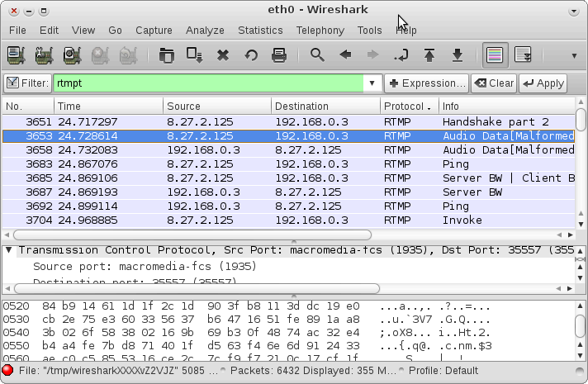This screenshot has height=384, width=588.
Task: Open the Help menu
Action: point(406,30)
